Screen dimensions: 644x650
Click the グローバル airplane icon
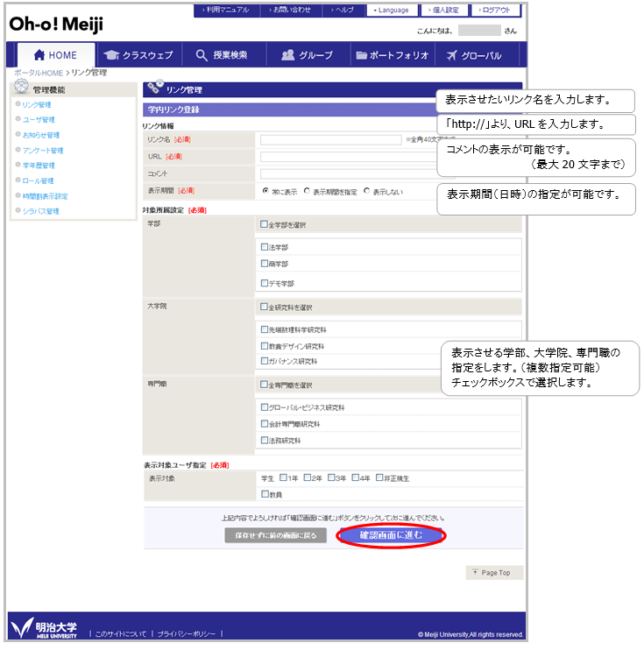451,55
